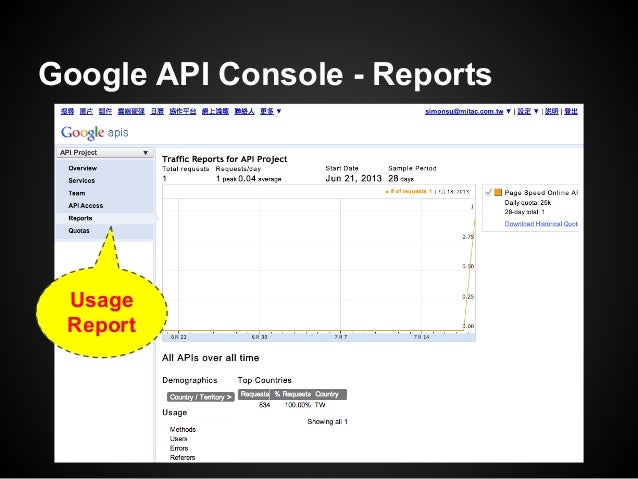Click the 7月 14 date on the chart timeline
The image size is (638, 479).
click(421, 337)
